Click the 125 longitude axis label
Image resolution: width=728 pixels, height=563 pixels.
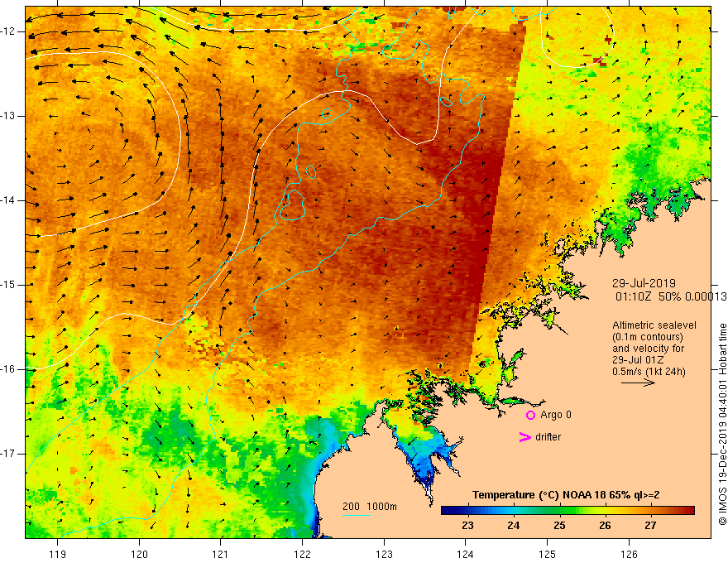(548, 554)
